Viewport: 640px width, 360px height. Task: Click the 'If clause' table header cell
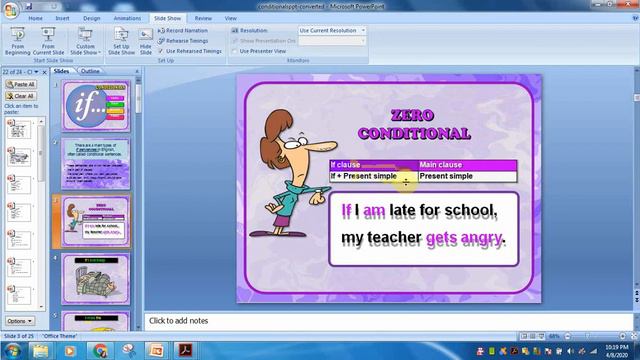[x=373, y=165]
